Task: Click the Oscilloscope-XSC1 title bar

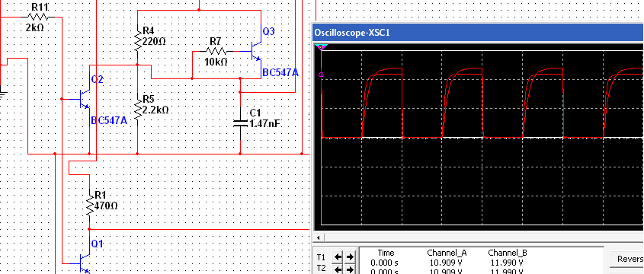Action: (477, 32)
